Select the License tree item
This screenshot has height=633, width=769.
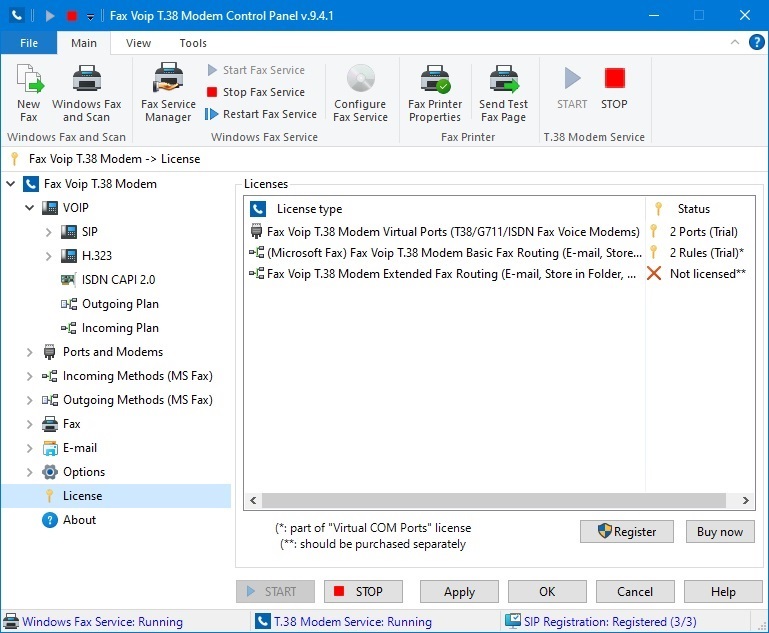[82, 496]
